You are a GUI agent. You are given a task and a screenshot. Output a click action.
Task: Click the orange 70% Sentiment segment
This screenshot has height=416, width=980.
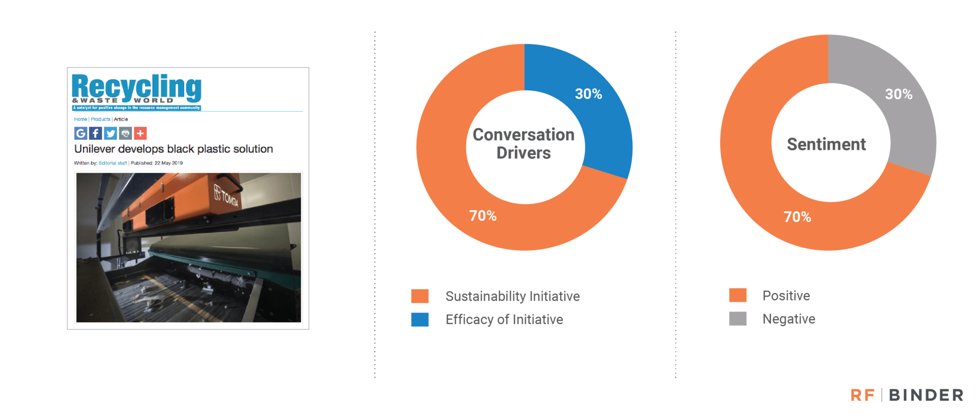pyautogui.click(x=785, y=201)
